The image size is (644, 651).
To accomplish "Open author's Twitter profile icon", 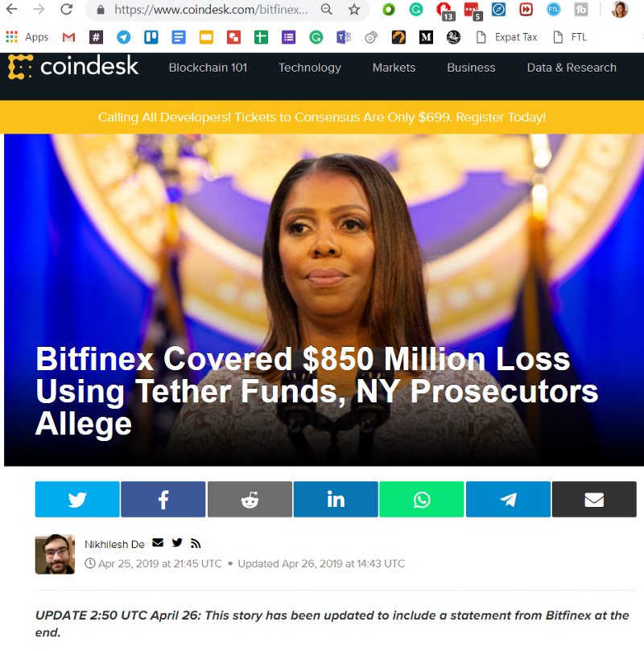I will pyautogui.click(x=177, y=542).
